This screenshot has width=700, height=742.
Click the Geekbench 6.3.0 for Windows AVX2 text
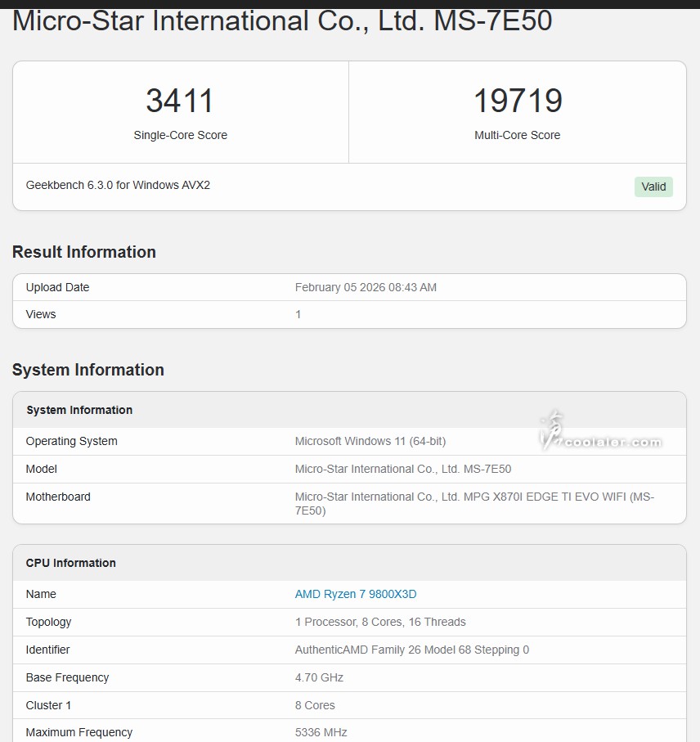click(118, 185)
